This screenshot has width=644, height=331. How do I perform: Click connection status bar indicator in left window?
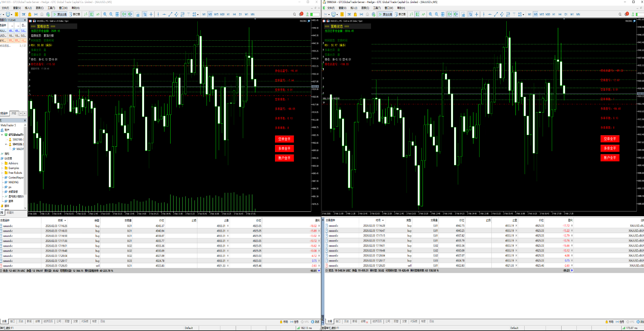click(x=304, y=328)
